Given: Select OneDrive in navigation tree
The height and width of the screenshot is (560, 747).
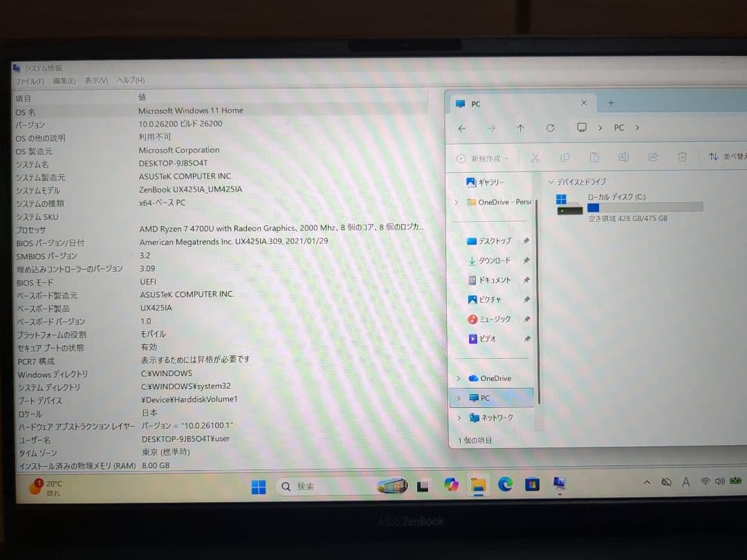Looking at the screenshot, I should coord(490,378).
